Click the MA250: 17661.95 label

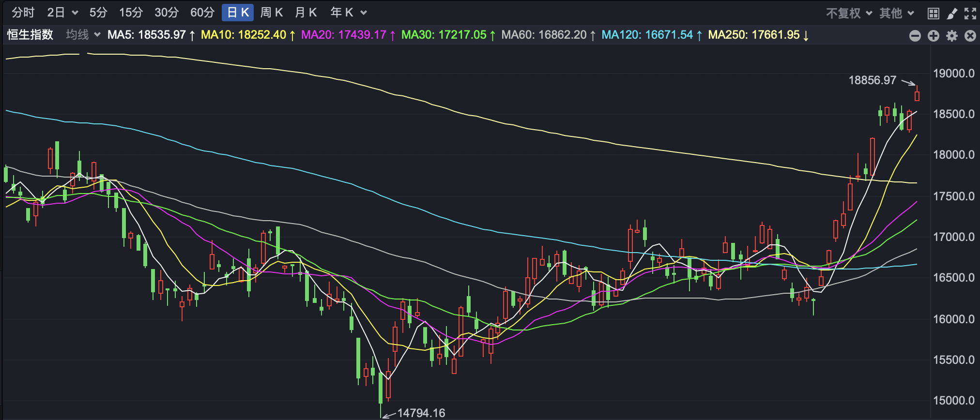coord(758,35)
